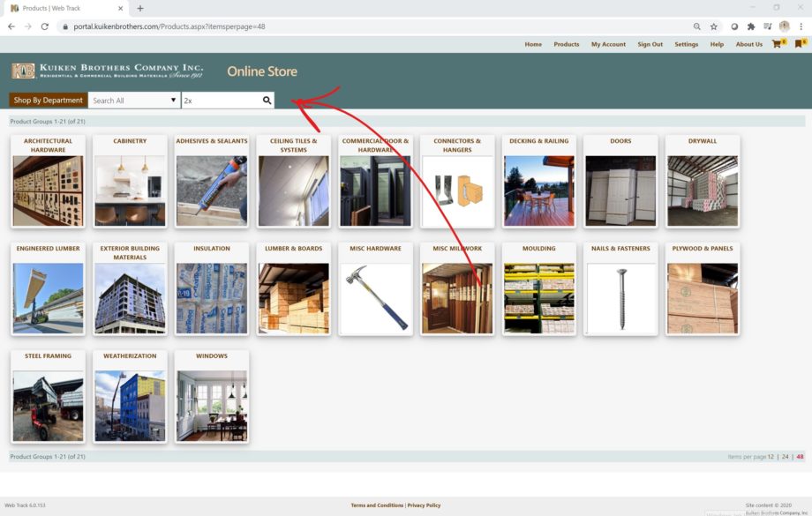The height and width of the screenshot is (516, 812).
Task: Open the browser extensions puzzle icon
Action: tap(751, 26)
